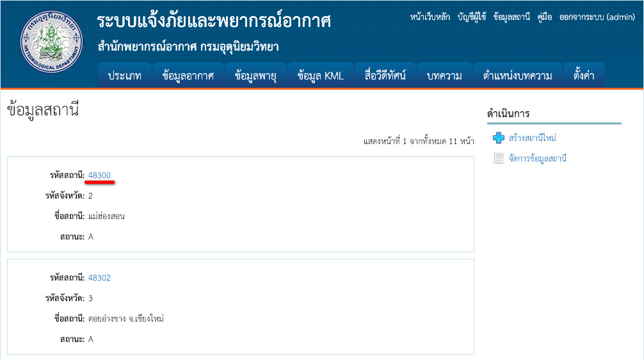Log out via ออกจากระบบ (admin)
This screenshot has width=644, height=360.
tap(597, 17)
